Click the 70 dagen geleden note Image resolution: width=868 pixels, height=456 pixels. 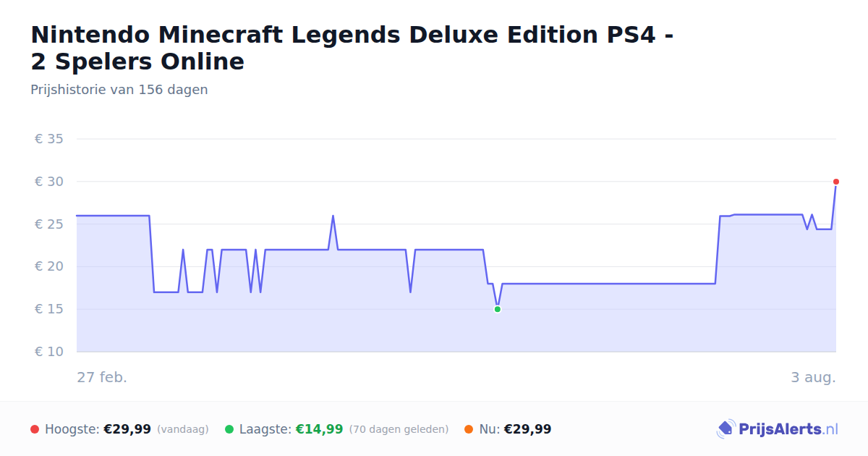click(x=399, y=429)
